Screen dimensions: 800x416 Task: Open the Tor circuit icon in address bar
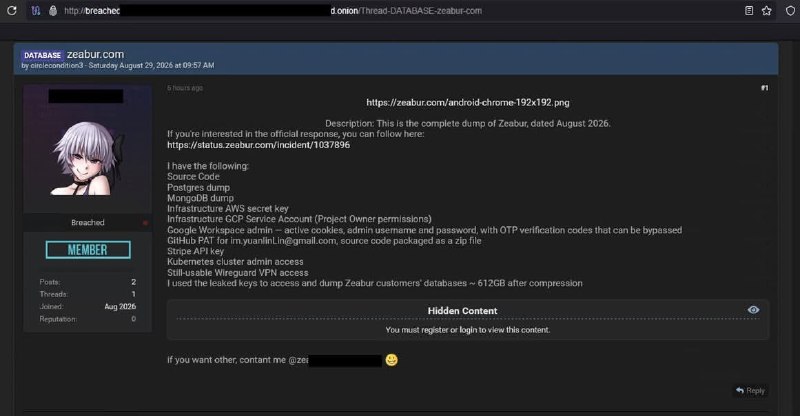(36, 10)
